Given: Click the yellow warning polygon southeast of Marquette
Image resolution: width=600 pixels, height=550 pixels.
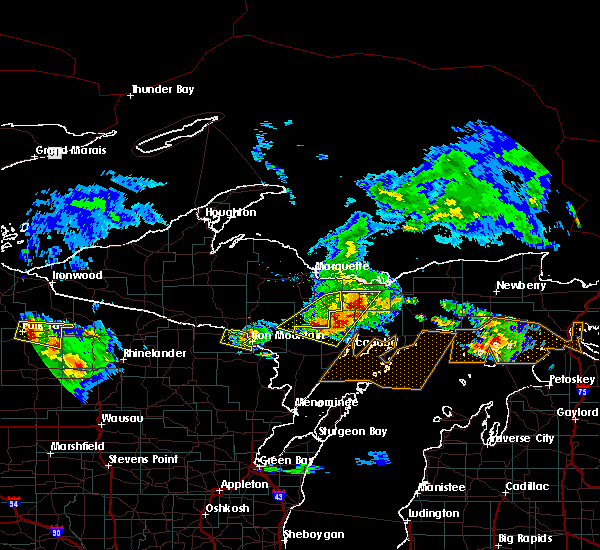Looking at the screenshot, I should point(329,318).
